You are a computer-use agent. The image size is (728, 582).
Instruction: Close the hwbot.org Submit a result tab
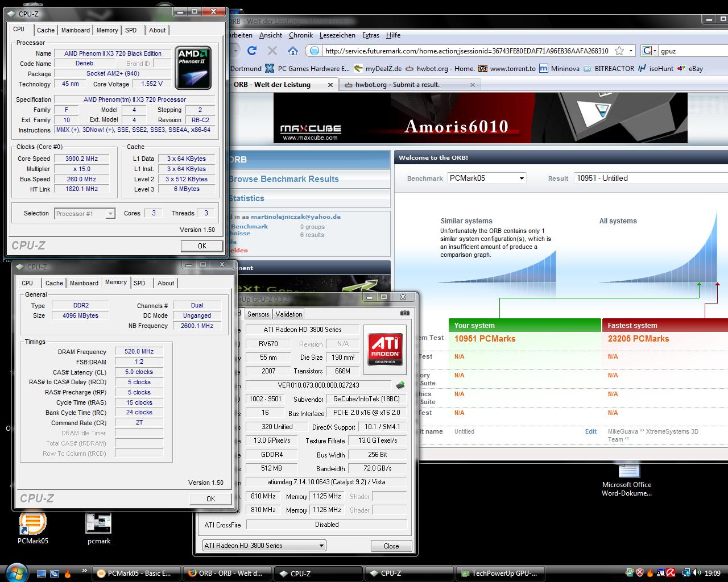[472, 85]
